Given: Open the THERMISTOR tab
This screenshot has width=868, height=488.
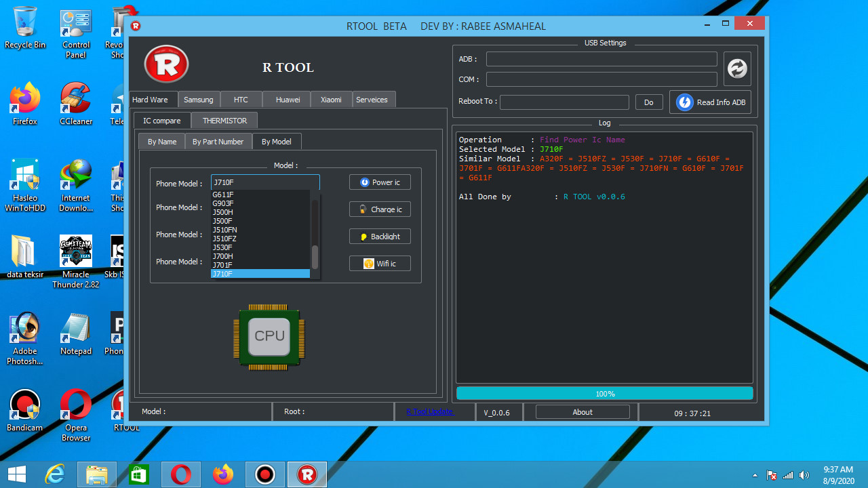Looking at the screenshot, I should point(224,121).
